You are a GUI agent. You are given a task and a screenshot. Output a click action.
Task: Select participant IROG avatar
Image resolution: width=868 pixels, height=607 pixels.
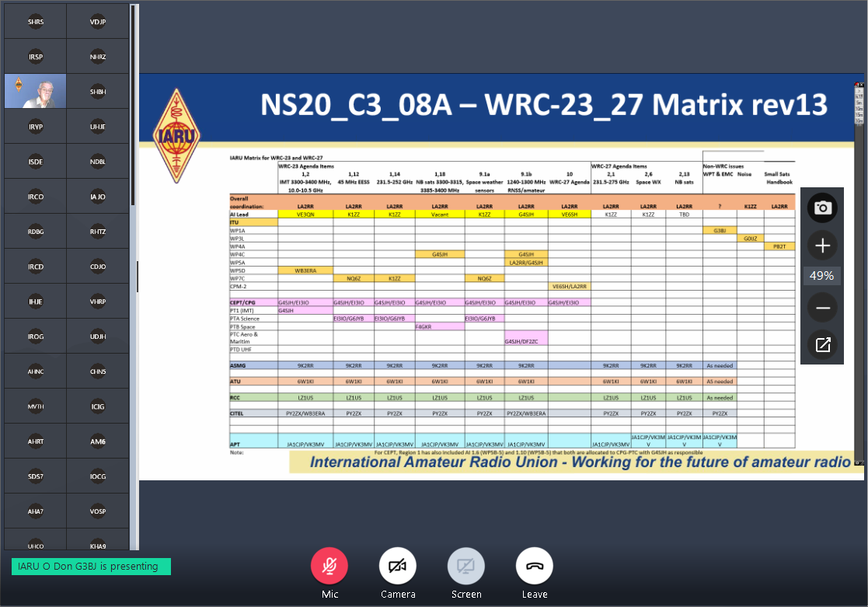pyautogui.click(x=36, y=337)
